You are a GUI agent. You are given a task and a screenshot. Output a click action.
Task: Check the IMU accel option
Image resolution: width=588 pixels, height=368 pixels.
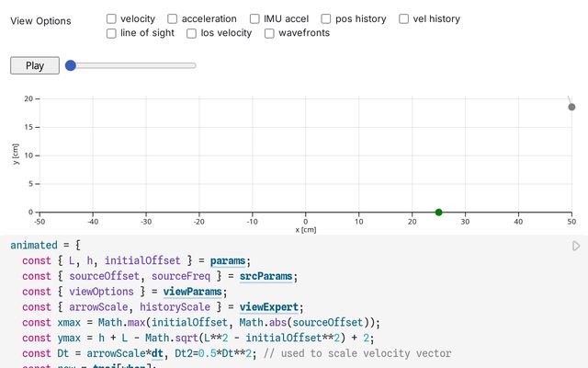click(255, 18)
